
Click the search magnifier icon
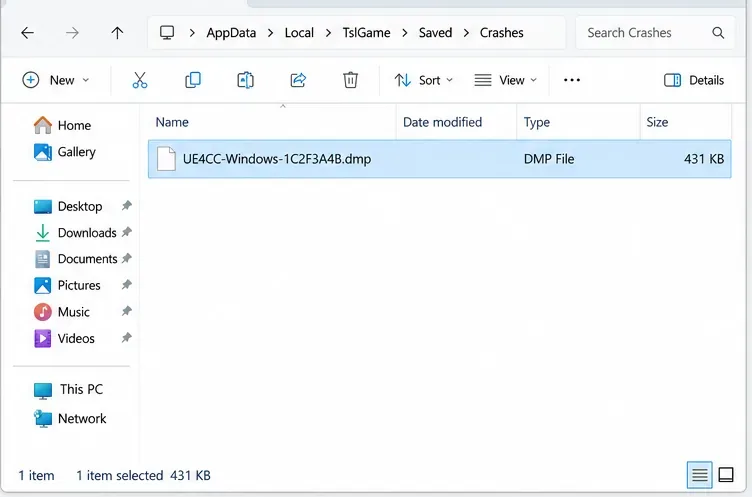coord(718,33)
